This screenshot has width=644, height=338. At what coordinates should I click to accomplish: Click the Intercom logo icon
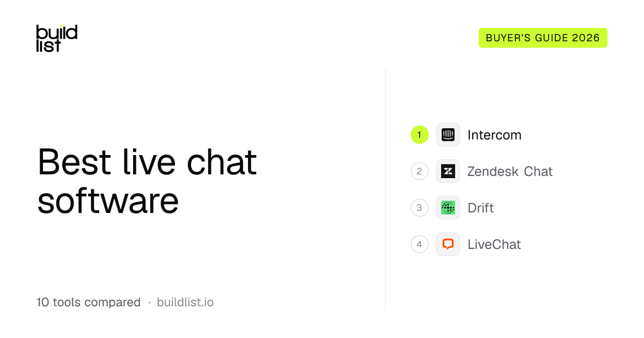448,135
